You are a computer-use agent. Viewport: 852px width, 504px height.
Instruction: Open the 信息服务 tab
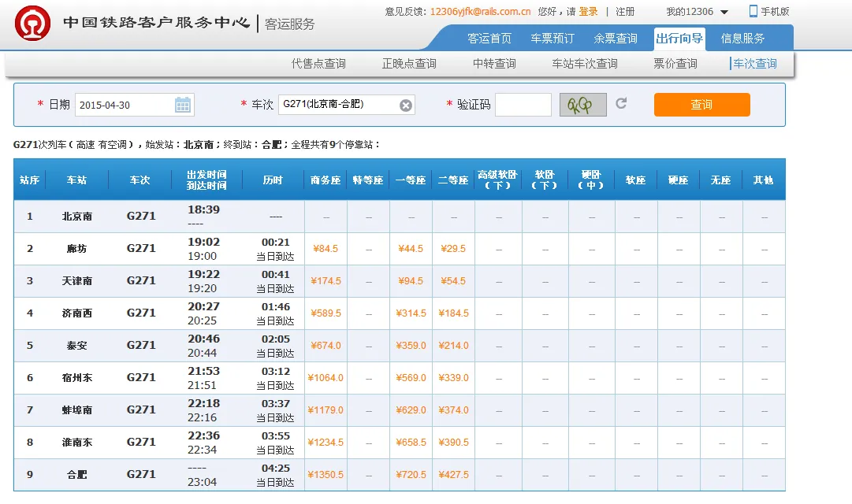pos(742,39)
